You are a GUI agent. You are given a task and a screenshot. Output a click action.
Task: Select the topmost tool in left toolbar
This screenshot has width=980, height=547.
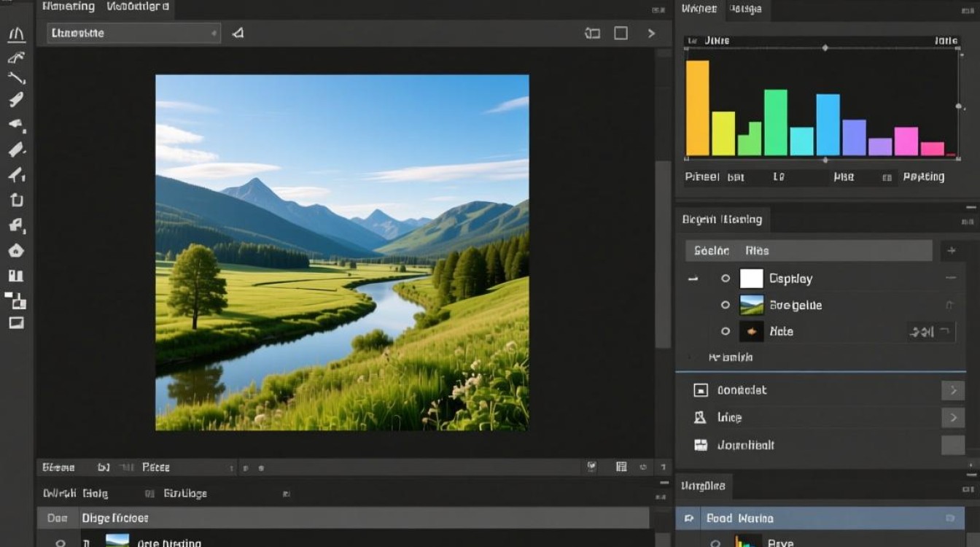pos(16,34)
